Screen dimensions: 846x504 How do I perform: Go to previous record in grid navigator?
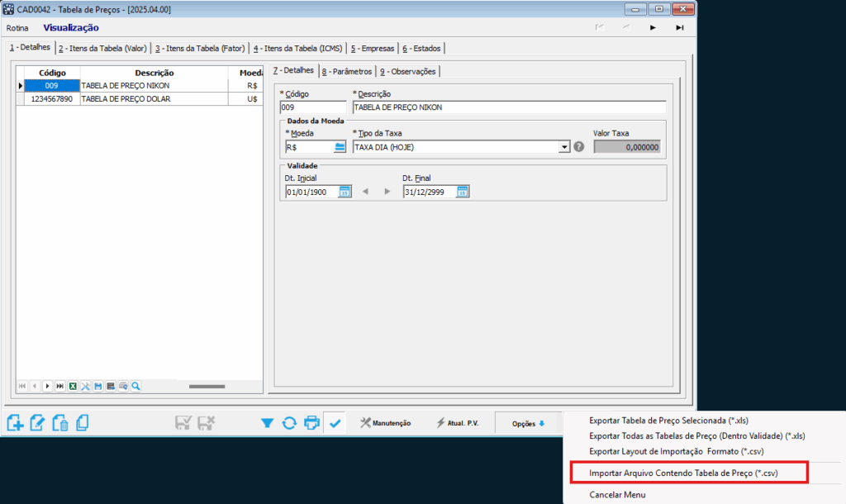pyautogui.click(x=35, y=387)
